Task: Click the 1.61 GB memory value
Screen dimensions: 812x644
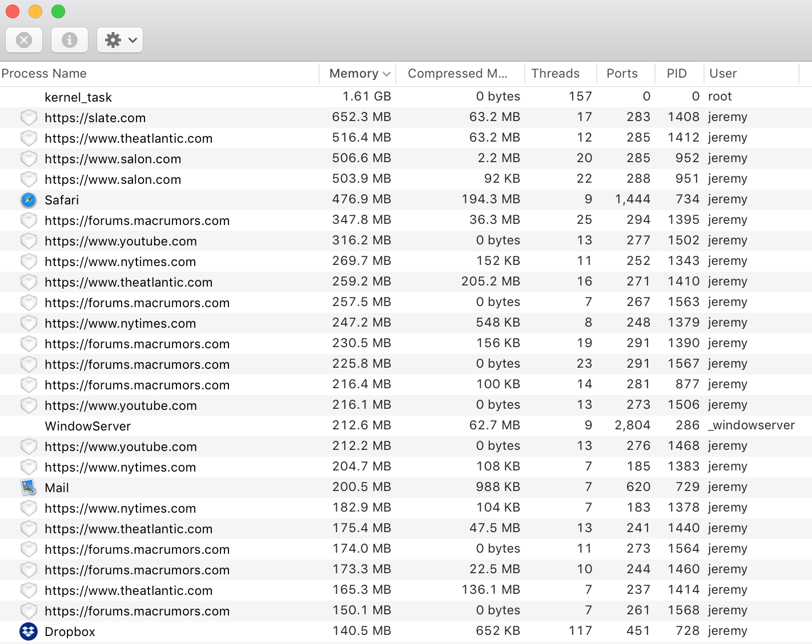Action: 367,96
